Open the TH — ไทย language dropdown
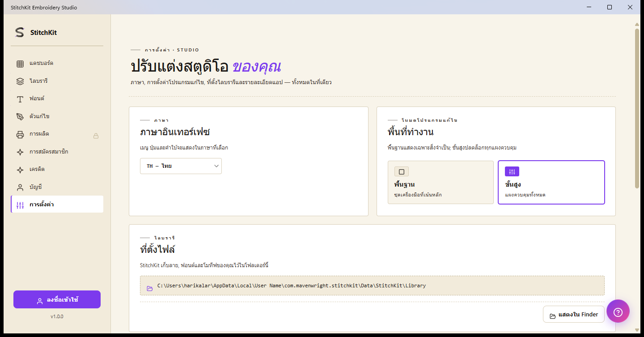This screenshot has width=644, height=337. pyautogui.click(x=181, y=166)
